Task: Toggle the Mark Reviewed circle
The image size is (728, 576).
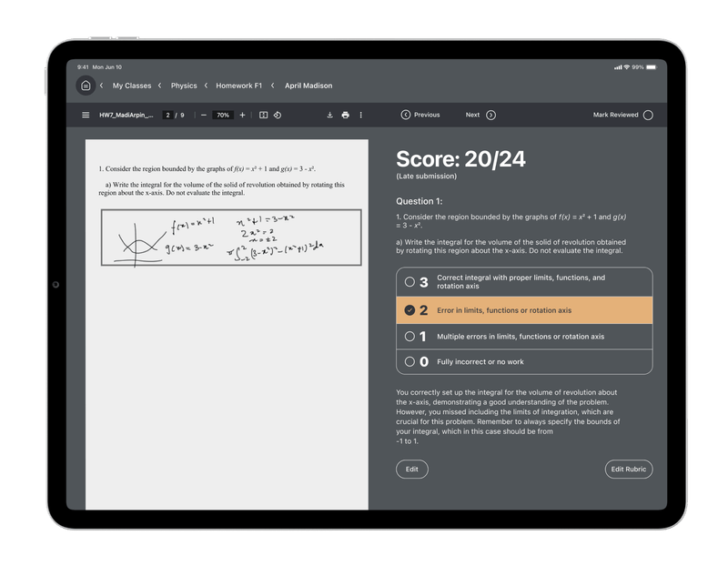Action: tap(648, 116)
